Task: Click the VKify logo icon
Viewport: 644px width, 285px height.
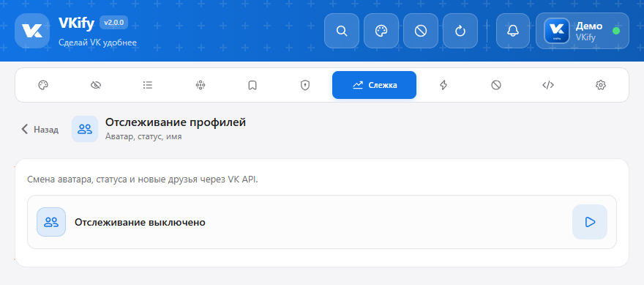Action: coord(32,31)
